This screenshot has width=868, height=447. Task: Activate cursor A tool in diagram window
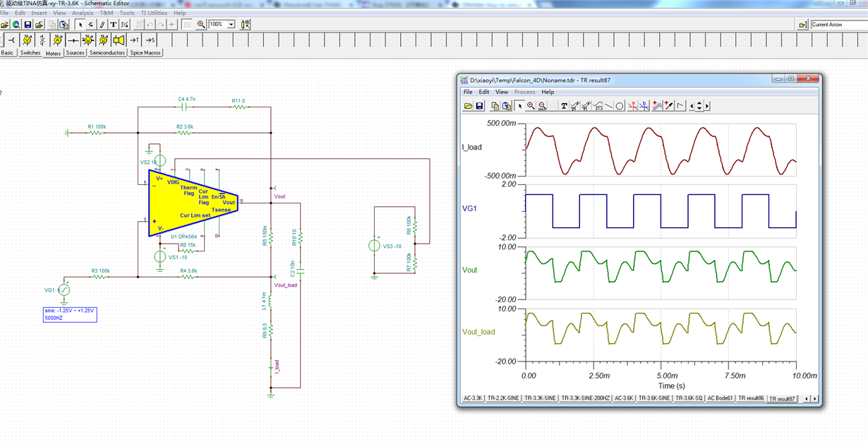coord(633,106)
